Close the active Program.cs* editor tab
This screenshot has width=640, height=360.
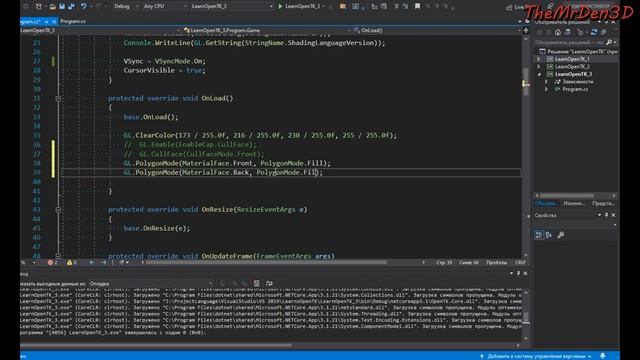(54, 21)
